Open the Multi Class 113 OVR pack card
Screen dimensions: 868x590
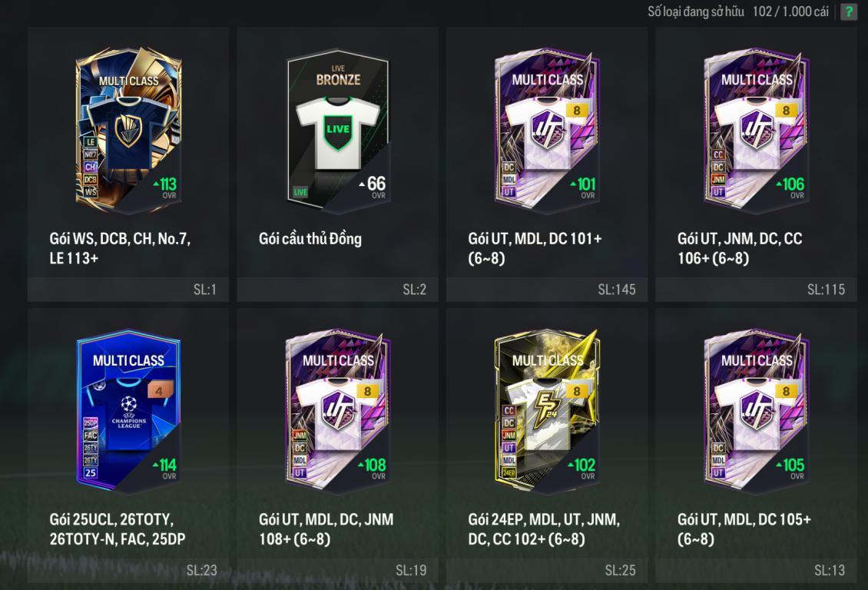128,130
